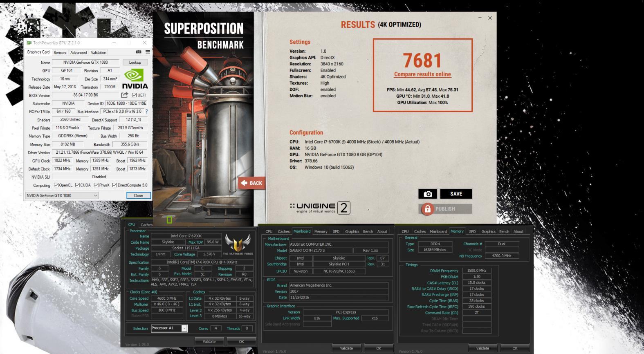The height and width of the screenshot is (354, 644).
Task: Click Validate in the Mainboard CPU-Z window
Action: click(346, 348)
